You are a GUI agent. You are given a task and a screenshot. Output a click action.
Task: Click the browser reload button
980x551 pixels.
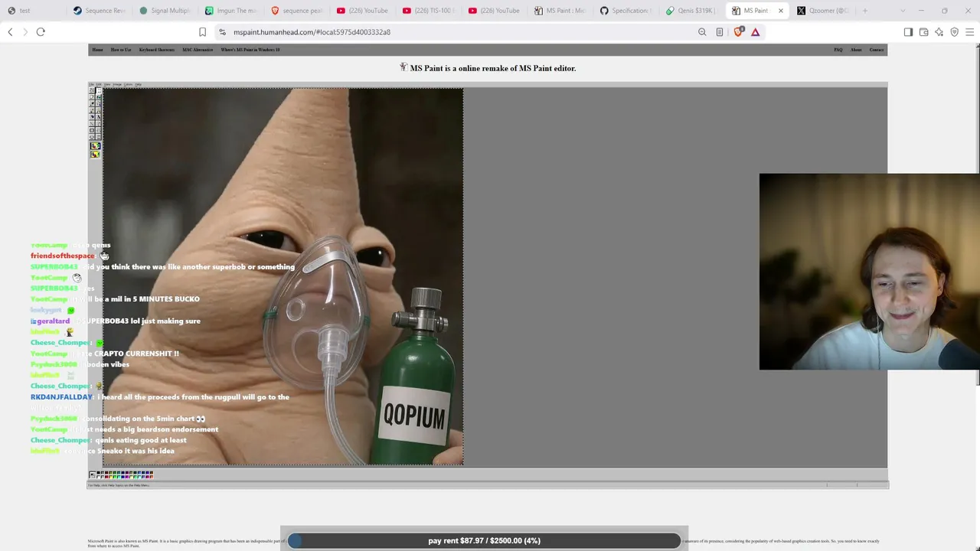(41, 32)
